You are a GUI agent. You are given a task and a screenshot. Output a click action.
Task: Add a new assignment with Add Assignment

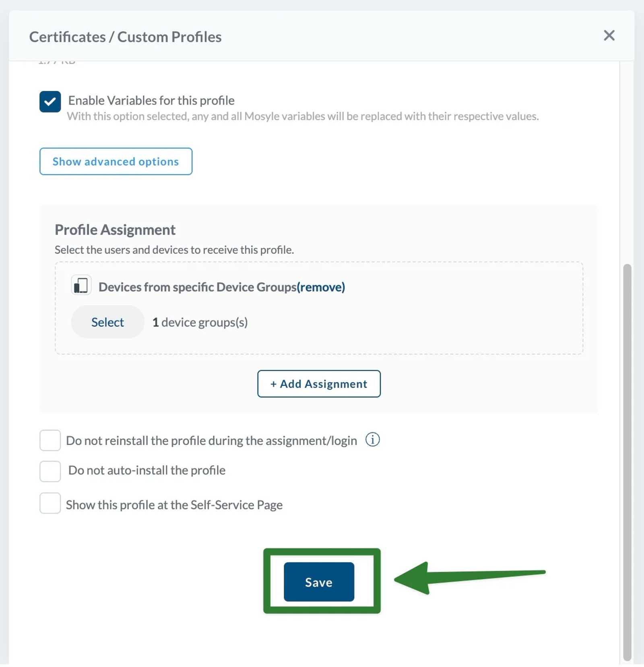coord(318,384)
